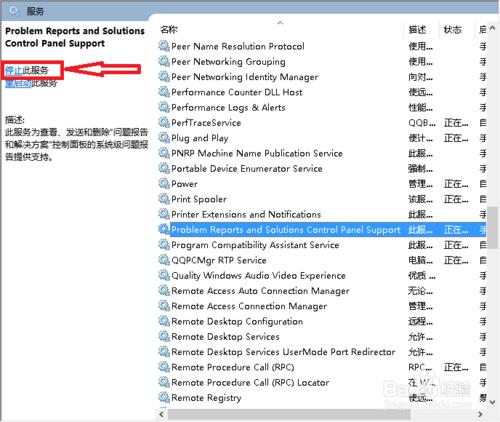Screen dimensions: 500x422
Task: Select Printer Extensions and Notifications name
Action: pyautogui.click(x=246, y=214)
